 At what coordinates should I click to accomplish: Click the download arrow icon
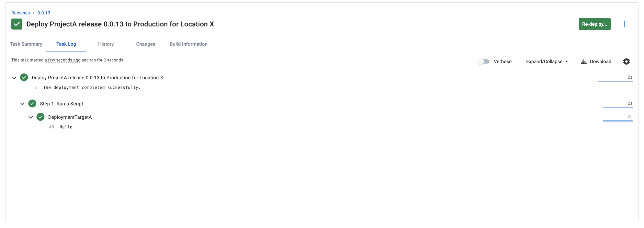(584, 62)
